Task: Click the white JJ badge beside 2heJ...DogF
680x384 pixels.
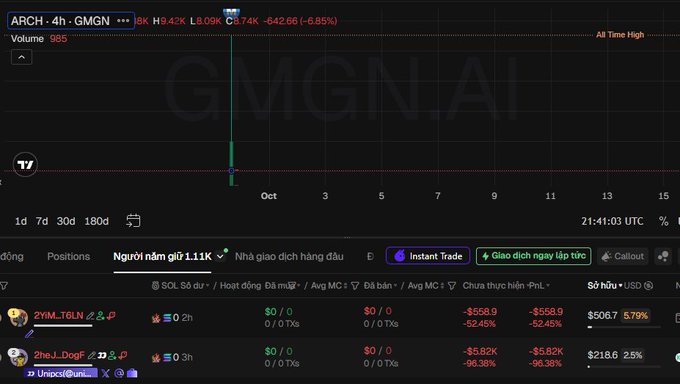Action: pyautogui.click(x=102, y=355)
